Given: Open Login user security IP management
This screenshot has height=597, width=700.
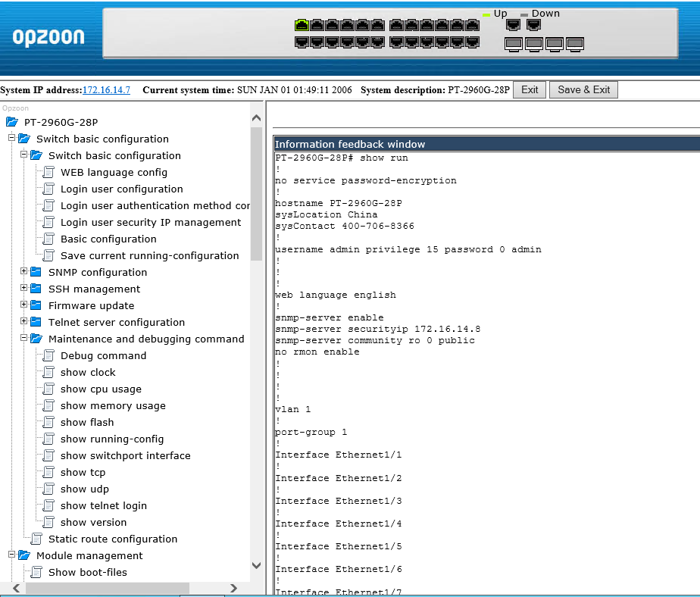Looking at the screenshot, I should (x=151, y=223).
